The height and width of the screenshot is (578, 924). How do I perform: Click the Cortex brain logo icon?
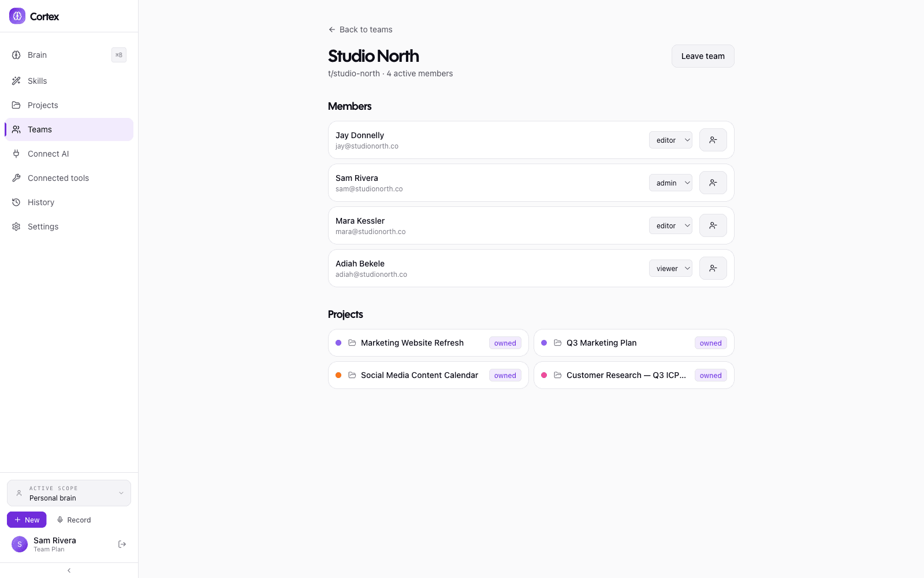pos(17,16)
